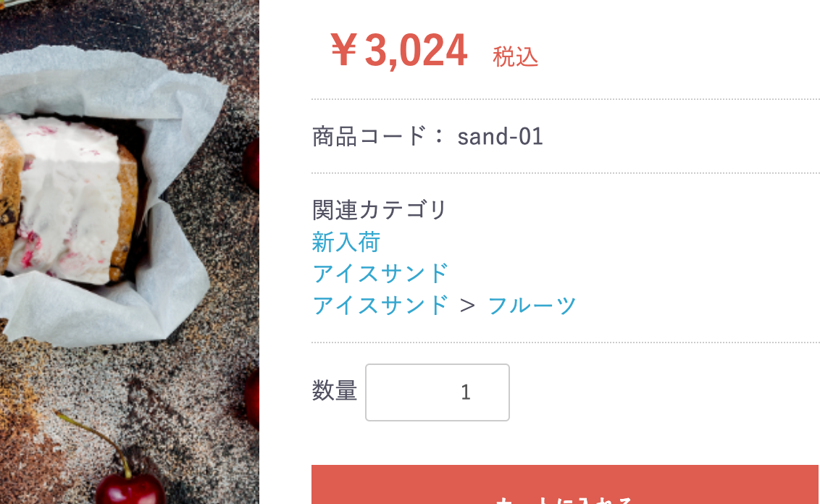The image size is (820, 504).
Task: Click the ¥ yen symbol in price
Action: pyautogui.click(x=344, y=50)
